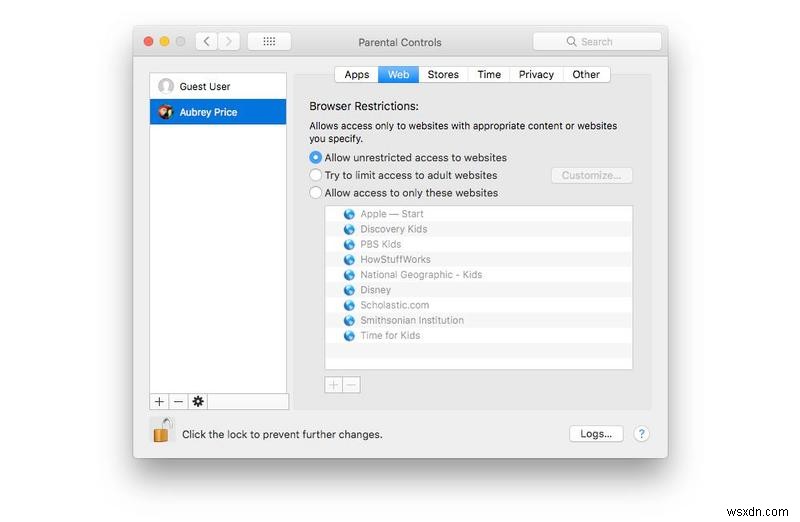Click the padlock to prevent further changes
The width and height of the screenshot is (800, 522).
click(163, 430)
